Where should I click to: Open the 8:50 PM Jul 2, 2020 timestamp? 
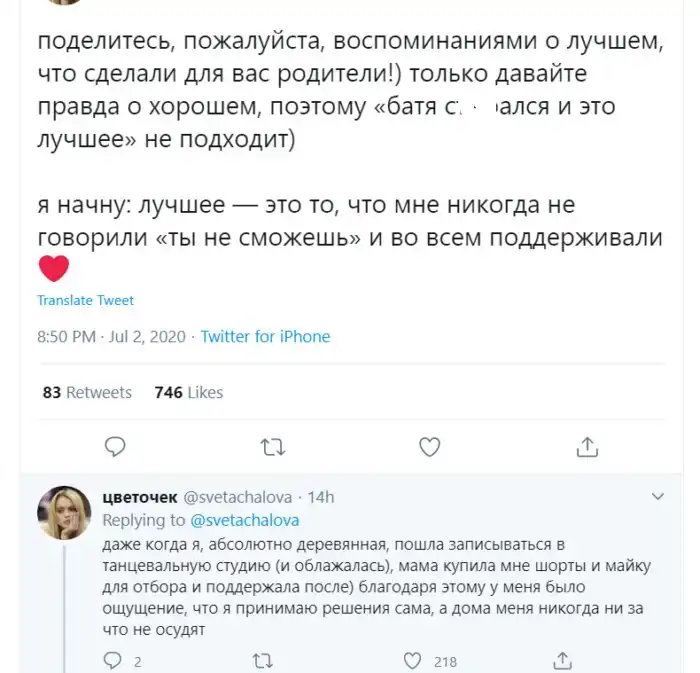click(x=111, y=337)
